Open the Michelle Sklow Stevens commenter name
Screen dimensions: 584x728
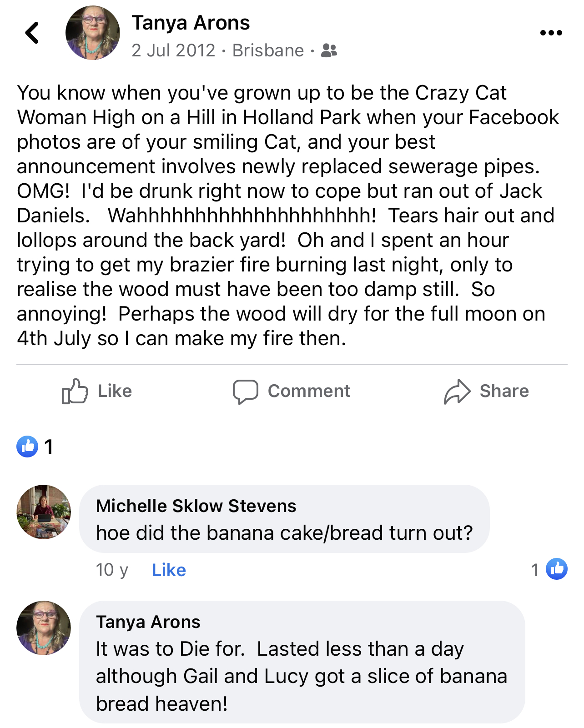point(196,506)
